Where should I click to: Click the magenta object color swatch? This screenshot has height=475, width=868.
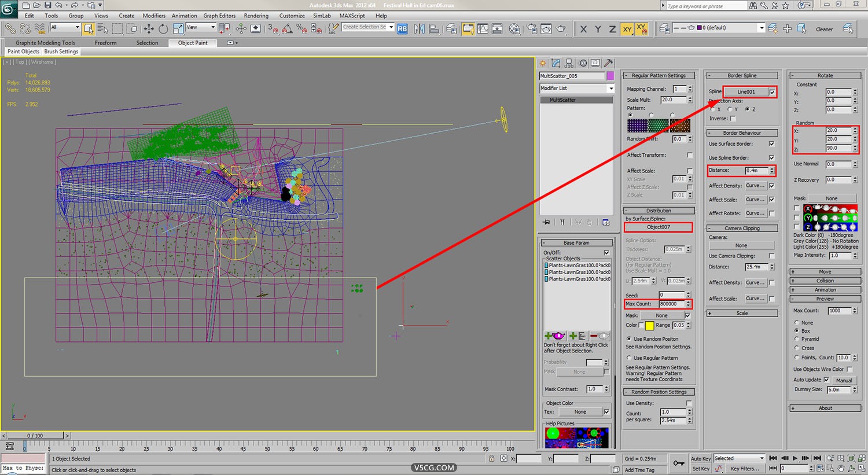(610, 76)
